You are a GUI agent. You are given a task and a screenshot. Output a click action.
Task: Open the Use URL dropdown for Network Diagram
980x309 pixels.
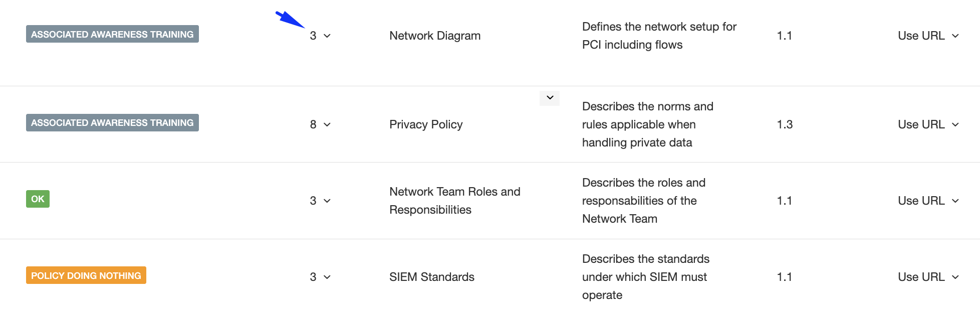(928, 36)
